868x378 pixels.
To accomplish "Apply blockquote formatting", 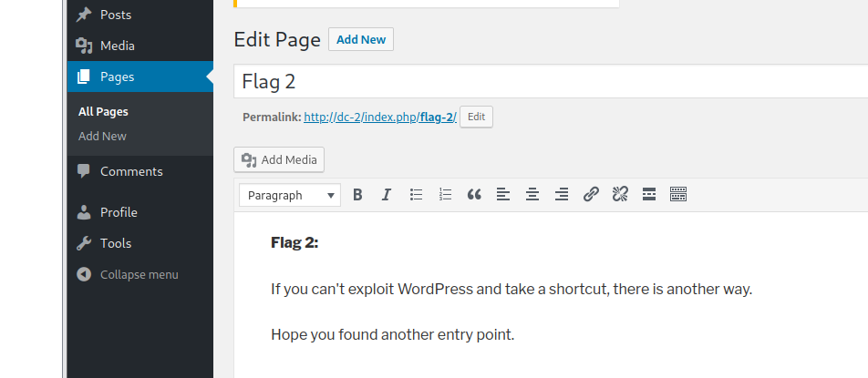I will 474,195.
